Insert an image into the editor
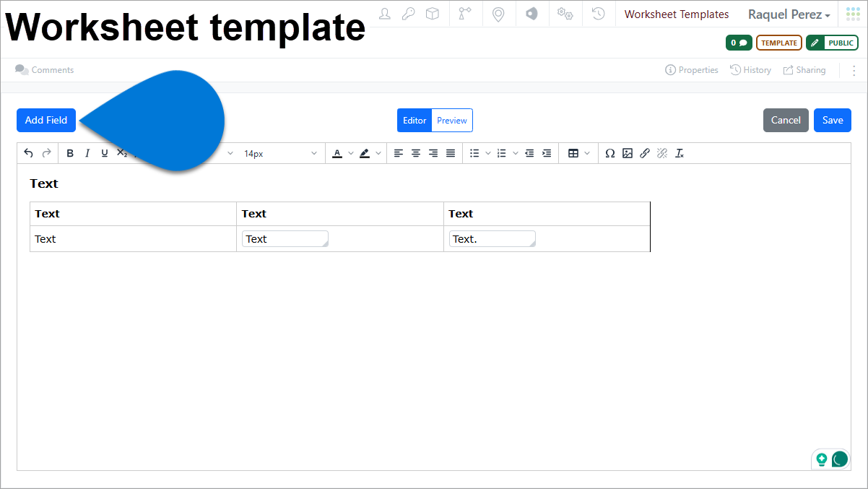The image size is (868, 489). 628,153
